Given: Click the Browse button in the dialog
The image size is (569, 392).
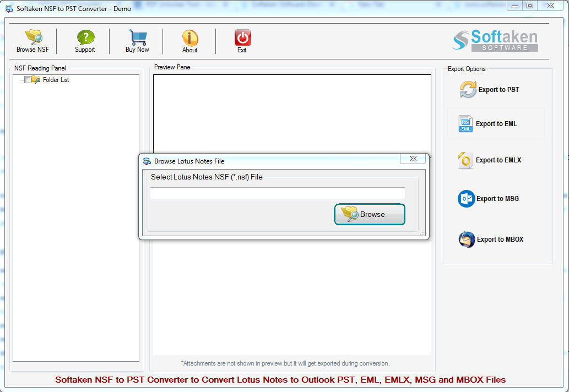Looking at the screenshot, I should (370, 214).
